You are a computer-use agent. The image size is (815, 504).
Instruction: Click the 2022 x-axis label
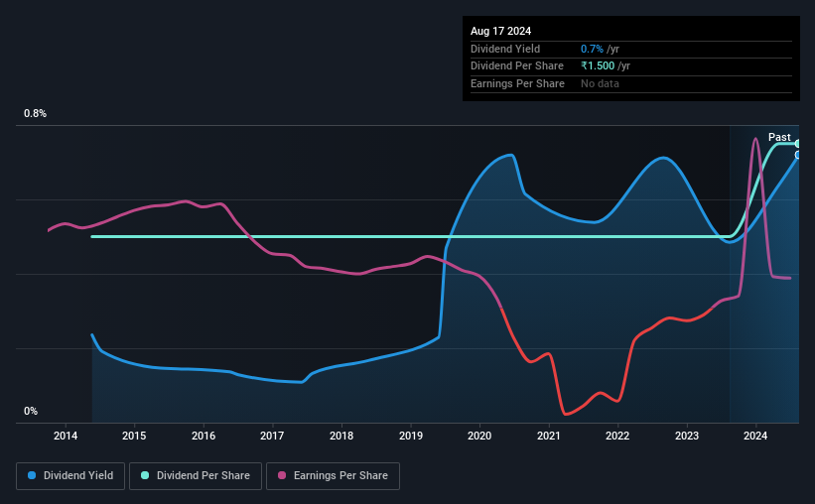617,436
